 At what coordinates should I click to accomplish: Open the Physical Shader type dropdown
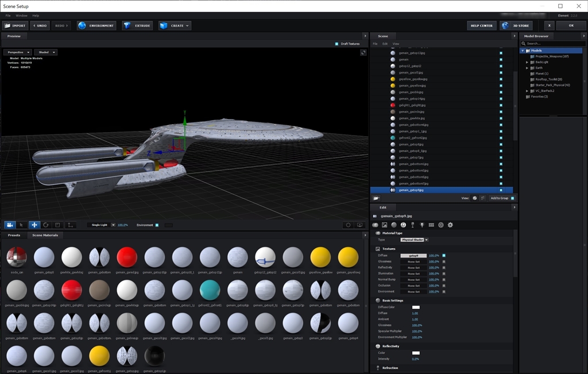(x=414, y=240)
